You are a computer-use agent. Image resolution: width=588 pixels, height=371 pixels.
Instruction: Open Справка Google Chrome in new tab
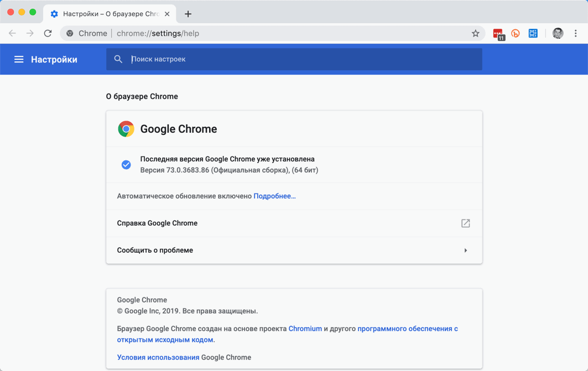tap(465, 223)
